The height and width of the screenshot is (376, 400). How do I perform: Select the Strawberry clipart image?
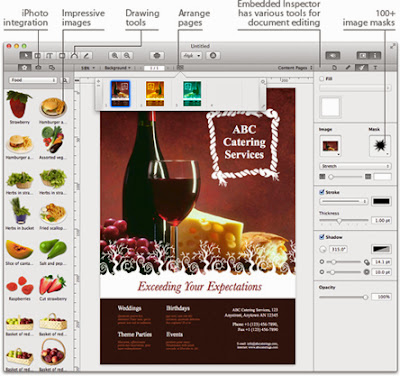19,104
